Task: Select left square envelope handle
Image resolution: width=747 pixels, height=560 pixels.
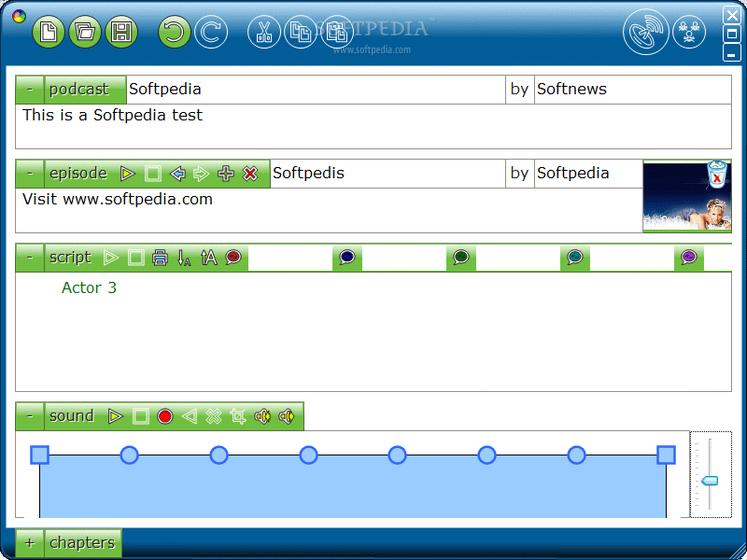Action: tap(39, 455)
